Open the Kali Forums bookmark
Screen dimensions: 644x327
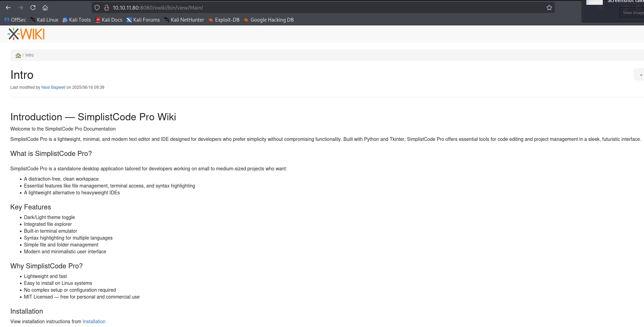[x=143, y=20]
